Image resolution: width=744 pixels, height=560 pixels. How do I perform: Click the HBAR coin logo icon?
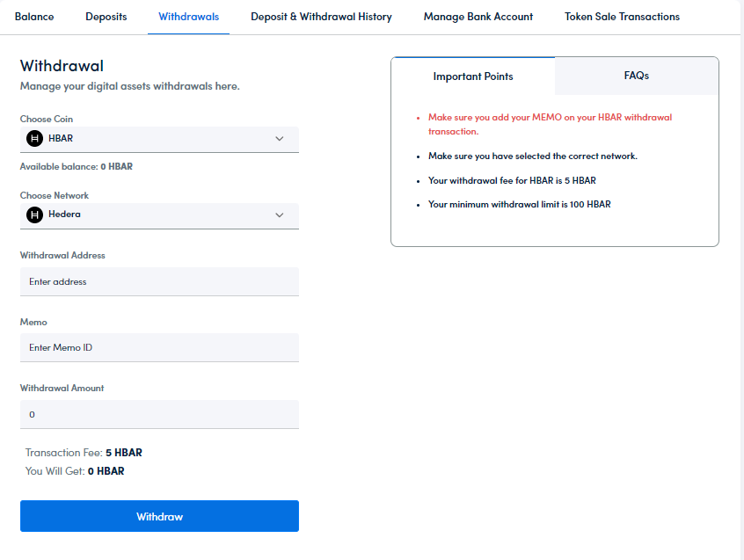[35, 139]
